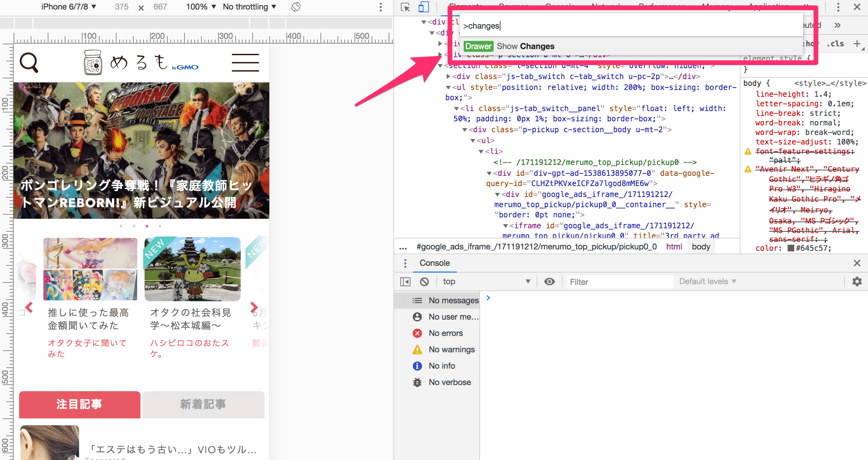
Task: Click the live expression eye icon
Action: click(x=549, y=282)
